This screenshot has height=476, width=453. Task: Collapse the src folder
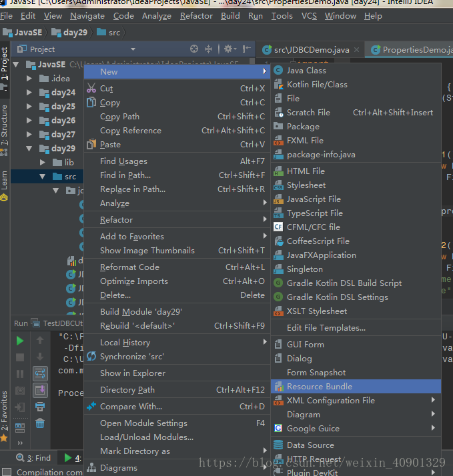point(43,177)
